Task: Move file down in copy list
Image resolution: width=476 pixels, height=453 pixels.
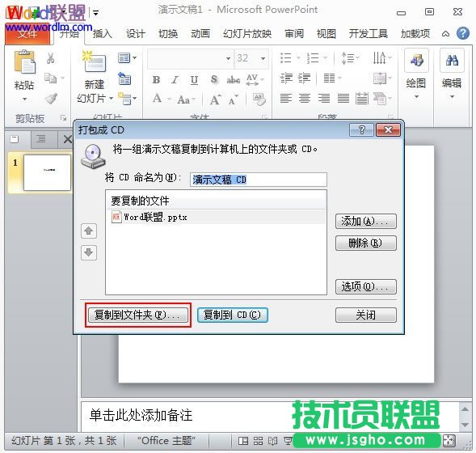Action: point(89,252)
